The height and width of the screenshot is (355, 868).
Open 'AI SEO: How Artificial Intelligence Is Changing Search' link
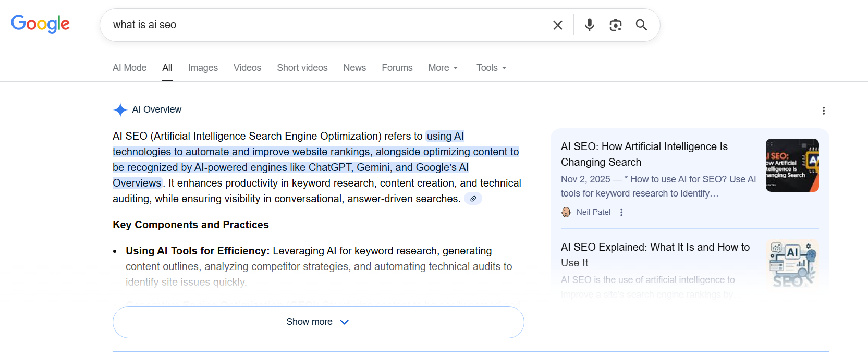(x=644, y=154)
